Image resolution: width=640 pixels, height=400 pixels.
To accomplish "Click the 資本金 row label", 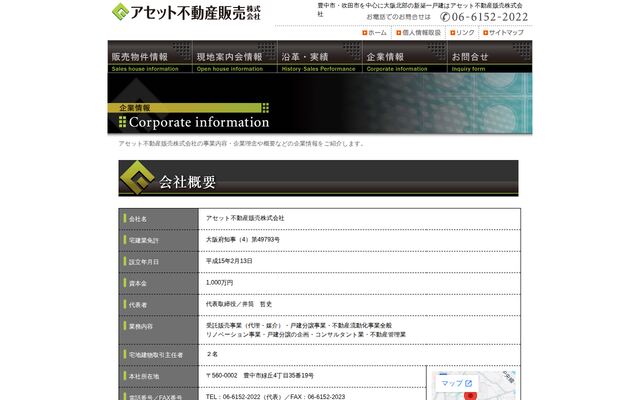I will coord(138,283).
